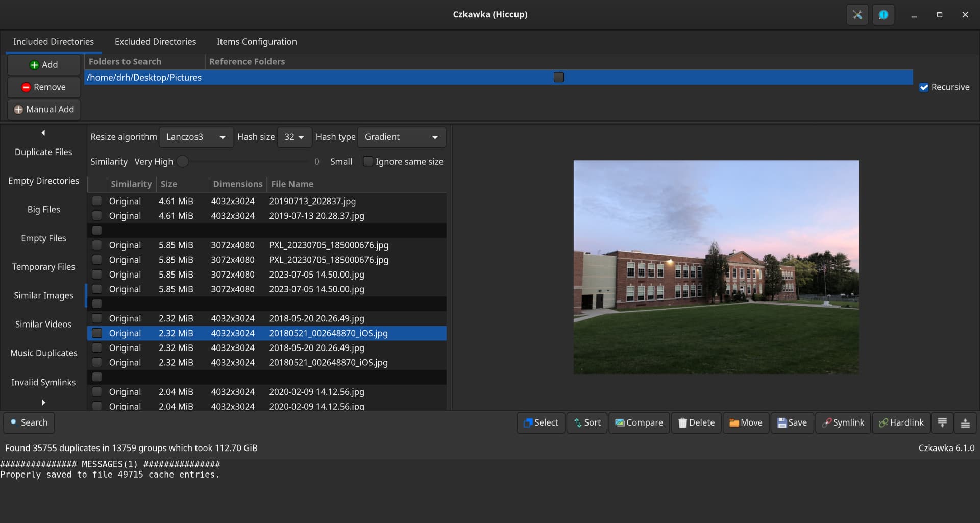Viewport: 980px width, 523px height.
Task: Click the Symlink button
Action: 843,422
